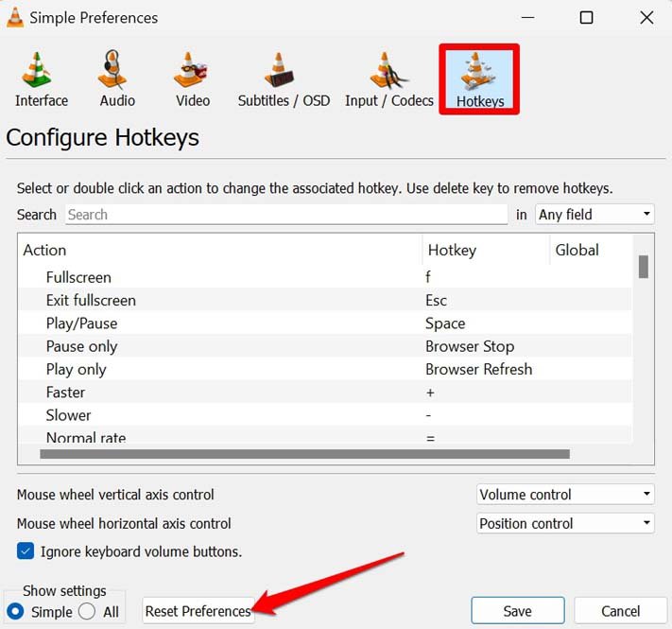
Task: Click the horizontal scrollbar of hotkey list
Action: (x=304, y=454)
